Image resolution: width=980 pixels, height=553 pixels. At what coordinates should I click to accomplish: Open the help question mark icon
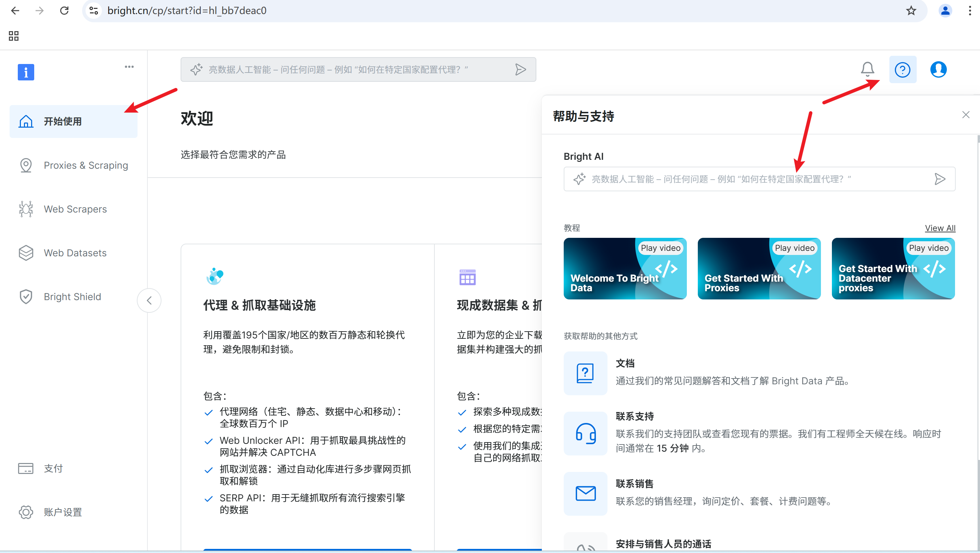pyautogui.click(x=902, y=70)
